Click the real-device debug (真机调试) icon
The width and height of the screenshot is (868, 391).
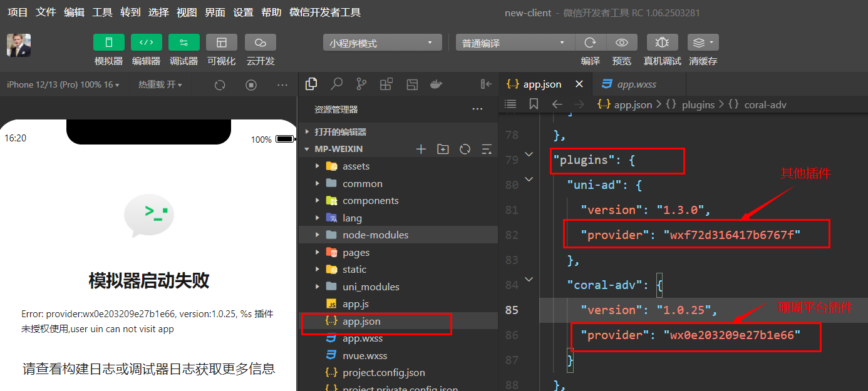[662, 43]
